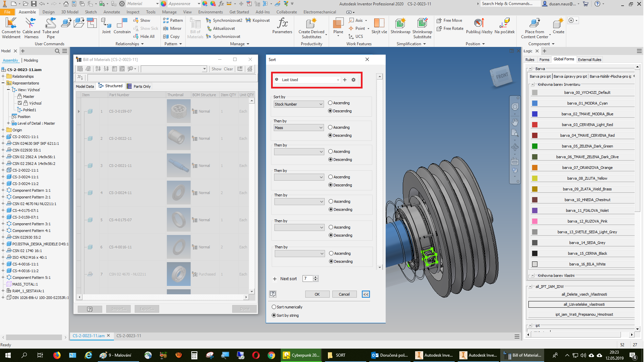Click the Mirror tool in Pattern group
Image resolution: width=644 pixels, height=362 pixels.
(172, 28)
